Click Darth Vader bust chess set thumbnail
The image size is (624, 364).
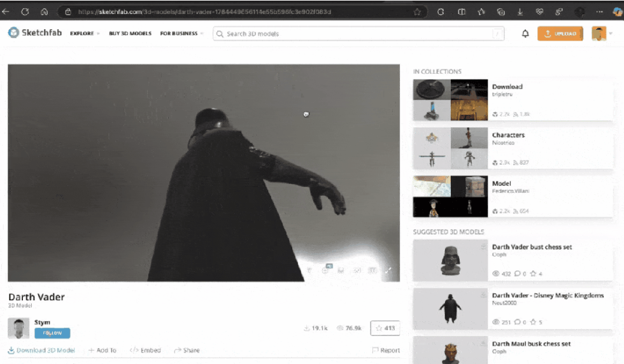450,260
